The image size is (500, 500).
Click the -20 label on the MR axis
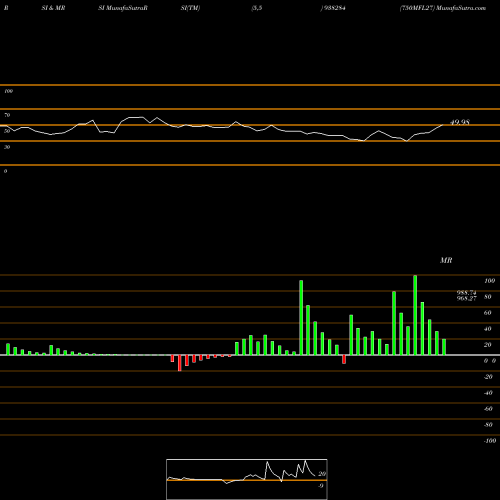click(488, 377)
